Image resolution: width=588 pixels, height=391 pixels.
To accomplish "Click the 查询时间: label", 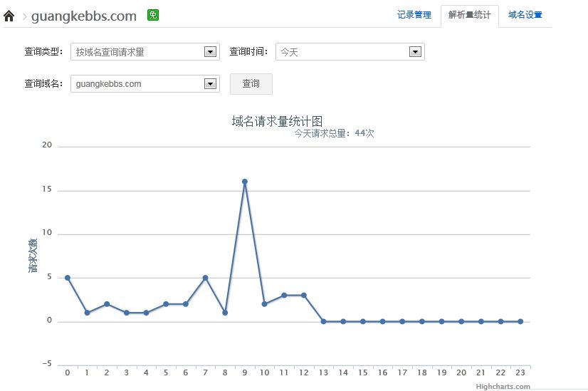I will point(248,51).
